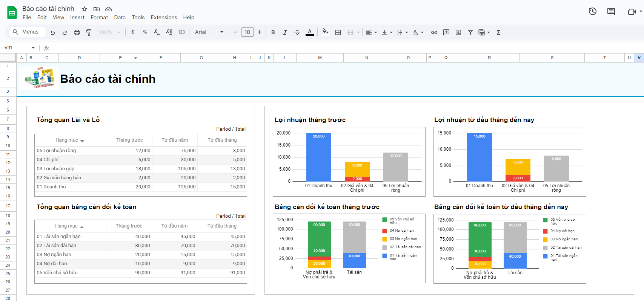
Task: Click the insert link icon
Action: 434,32
